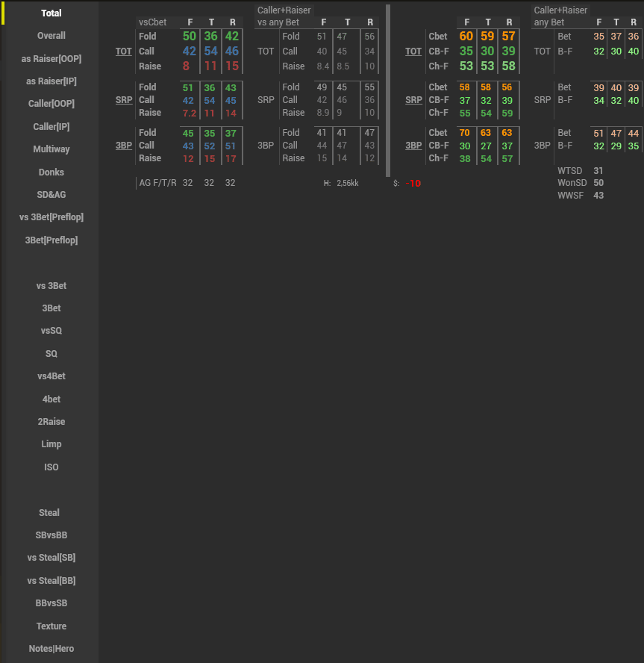This screenshot has height=663, width=644.
Task: Select the Caller[IP] tab
Action: point(51,127)
